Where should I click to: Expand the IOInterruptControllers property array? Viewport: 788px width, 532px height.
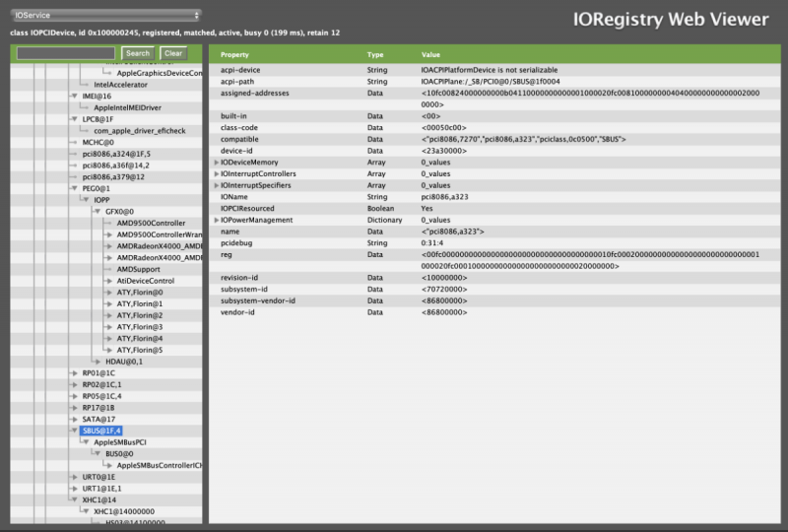click(217, 174)
